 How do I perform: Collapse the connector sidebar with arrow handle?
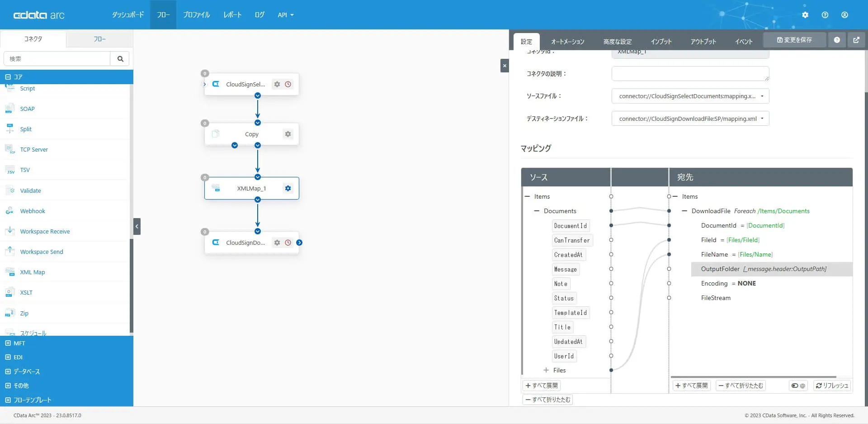[137, 226]
